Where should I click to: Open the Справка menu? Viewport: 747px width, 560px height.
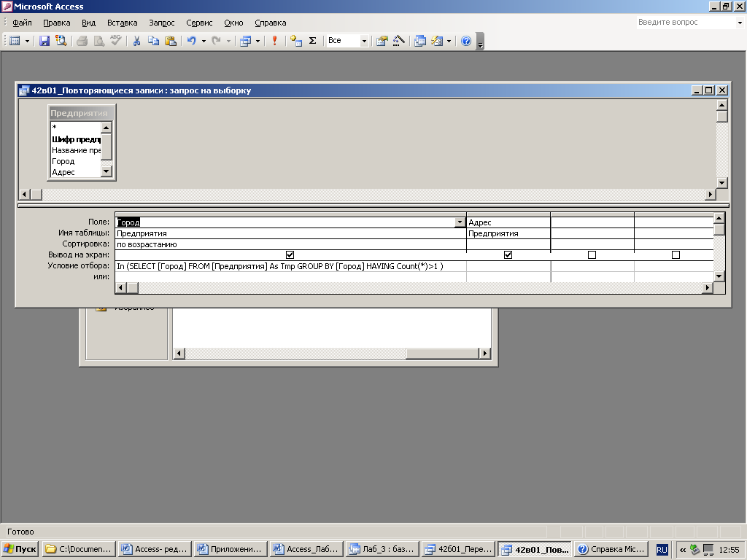270,23
